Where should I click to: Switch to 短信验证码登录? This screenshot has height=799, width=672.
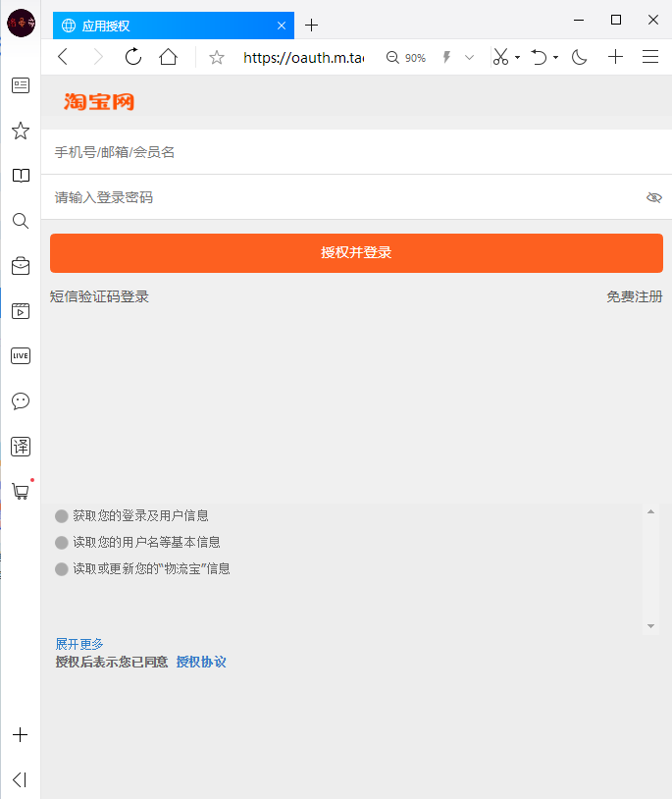pos(99,296)
